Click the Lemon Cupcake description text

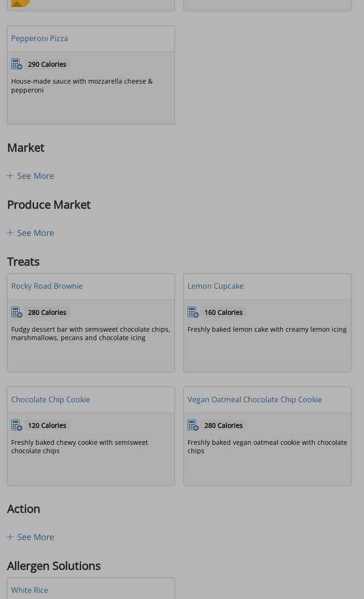(267, 329)
